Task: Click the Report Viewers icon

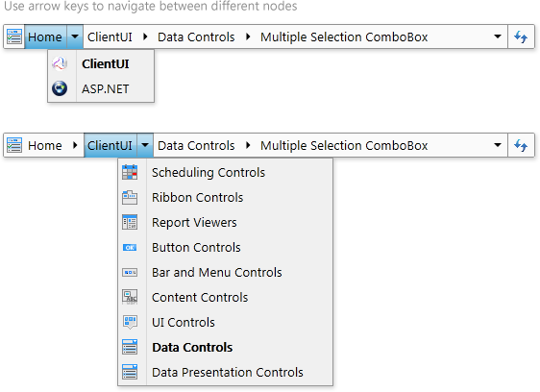Action: coord(130,222)
